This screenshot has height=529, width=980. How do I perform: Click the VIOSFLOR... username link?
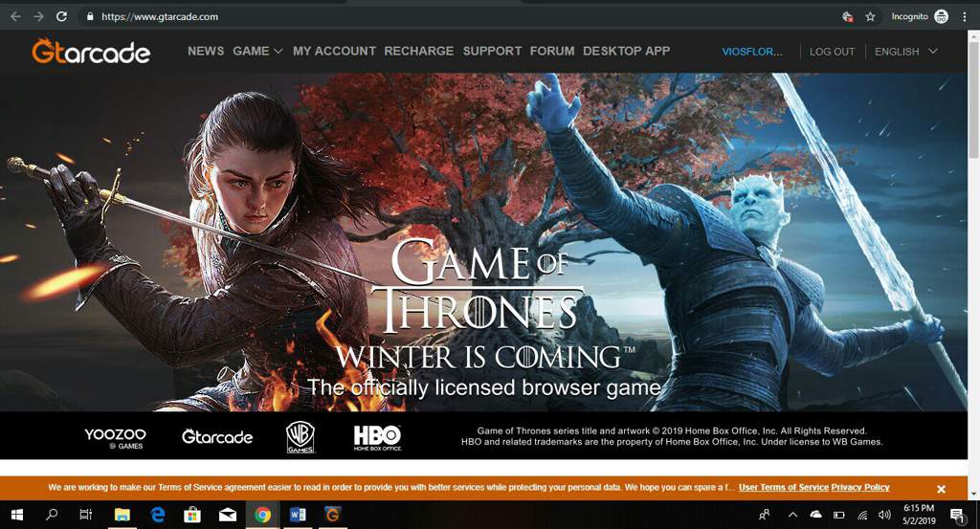pyautogui.click(x=752, y=52)
